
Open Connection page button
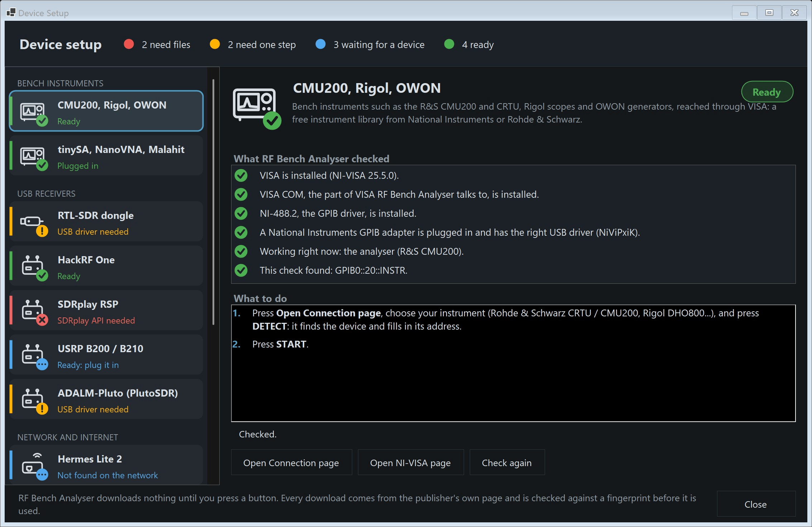[291, 463]
